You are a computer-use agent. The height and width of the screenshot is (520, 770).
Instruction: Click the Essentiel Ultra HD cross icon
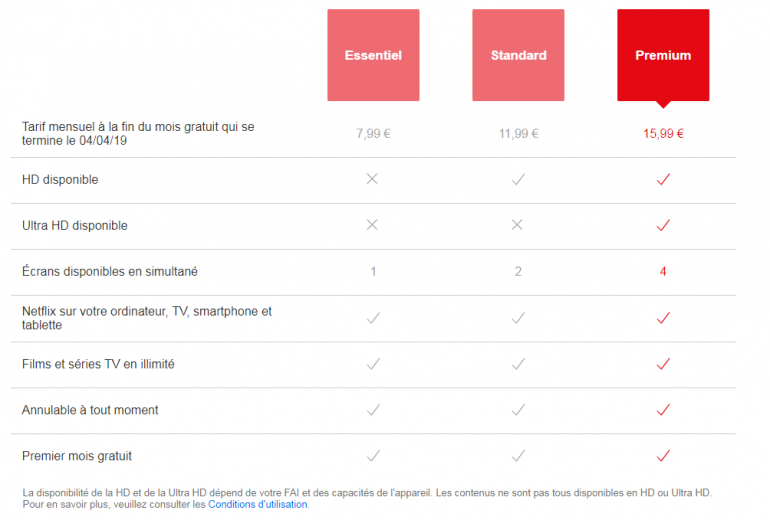(373, 225)
